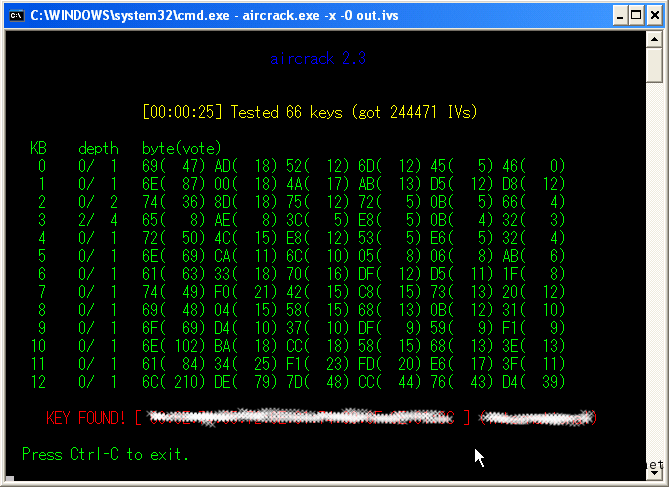
Task: Click 'AD( 18)' in row KB 0
Action: 246,166
